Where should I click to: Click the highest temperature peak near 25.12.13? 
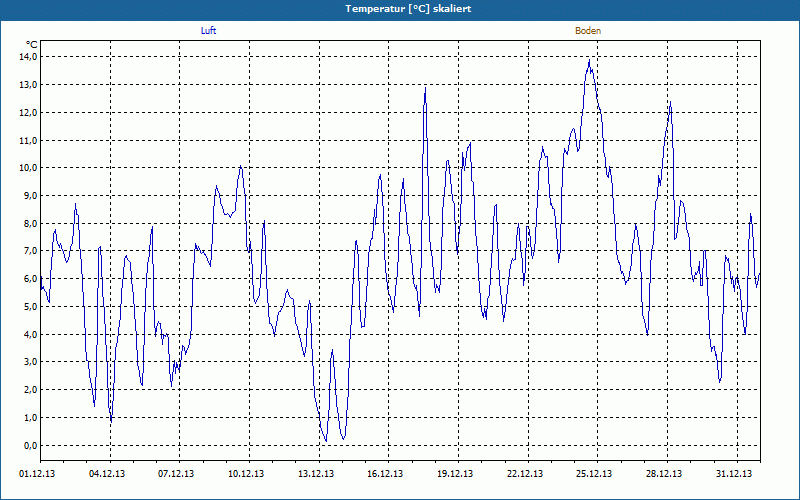(589, 60)
